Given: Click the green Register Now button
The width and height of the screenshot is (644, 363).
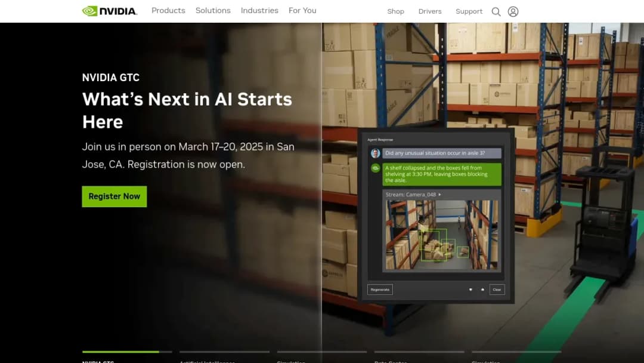Looking at the screenshot, I should click(x=114, y=196).
